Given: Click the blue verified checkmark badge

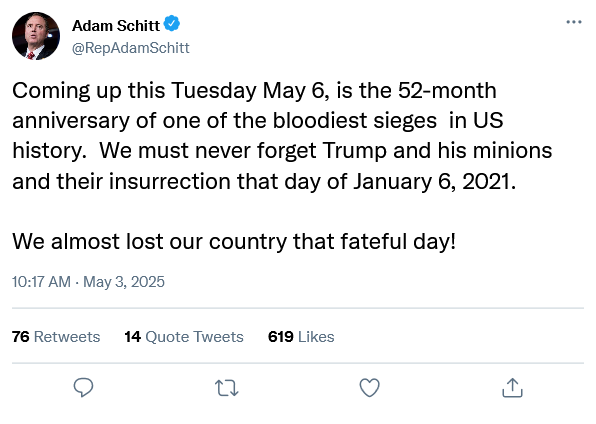Looking at the screenshot, I should click(x=172, y=24).
